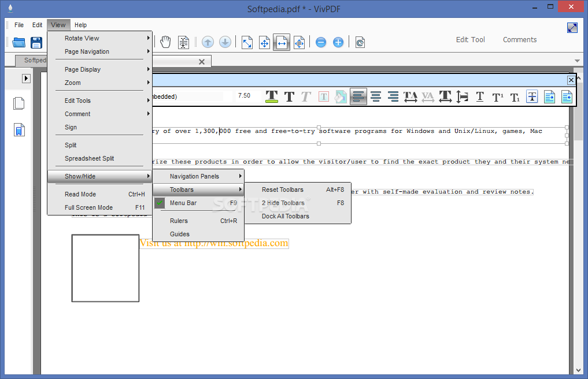The height and width of the screenshot is (379, 588).
Task: Toggle the fit width icon
Action: [282, 42]
